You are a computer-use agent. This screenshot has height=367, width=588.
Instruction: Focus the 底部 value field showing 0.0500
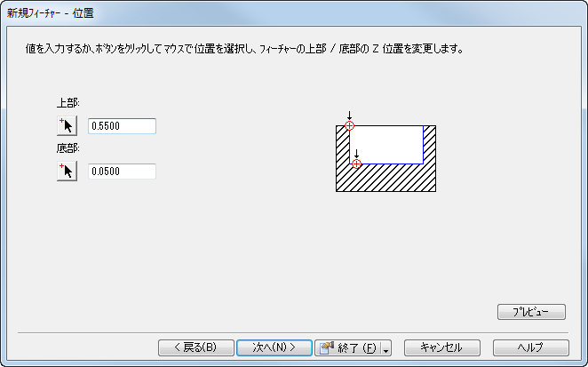(123, 172)
